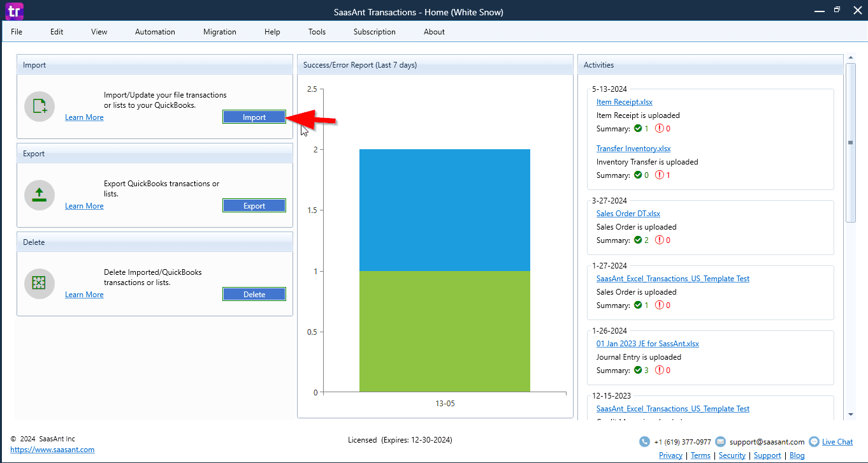Open the File menu
This screenshot has height=463, width=868.
point(17,32)
